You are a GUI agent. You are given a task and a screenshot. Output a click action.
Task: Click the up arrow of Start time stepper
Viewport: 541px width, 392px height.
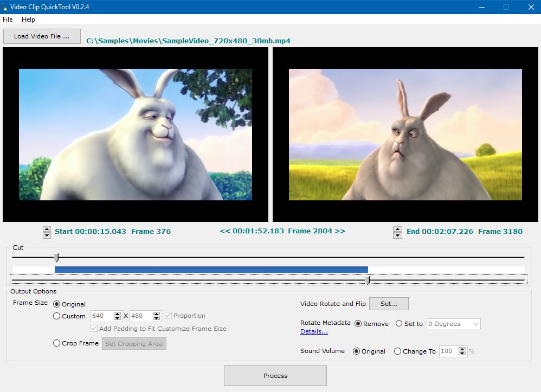click(x=47, y=228)
